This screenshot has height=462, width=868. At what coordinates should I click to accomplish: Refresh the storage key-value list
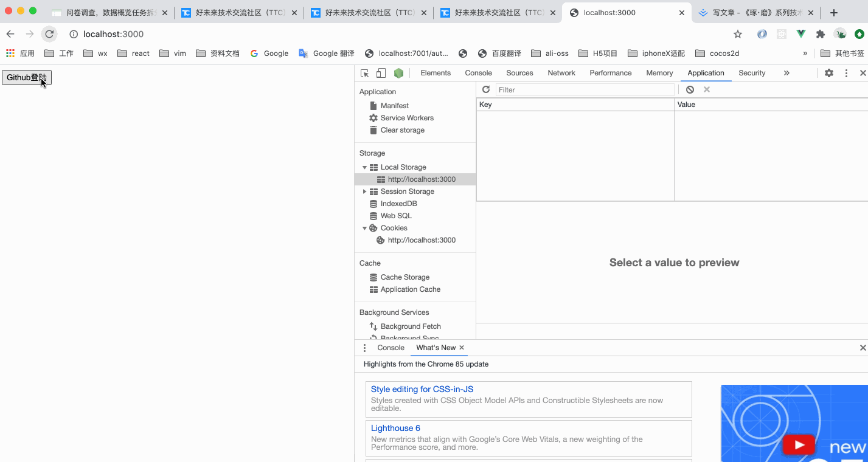[485, 89]
